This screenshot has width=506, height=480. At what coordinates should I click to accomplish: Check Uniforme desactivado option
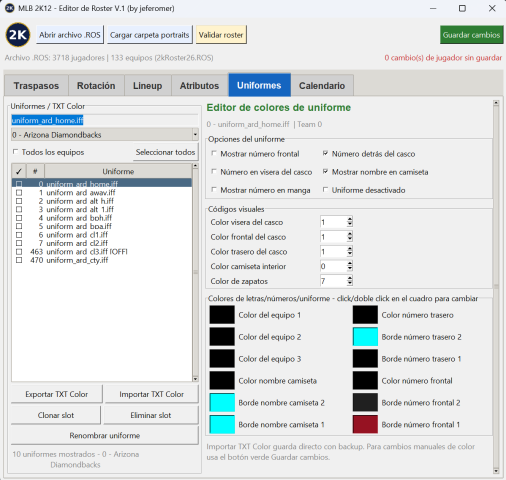click(325, 190)
